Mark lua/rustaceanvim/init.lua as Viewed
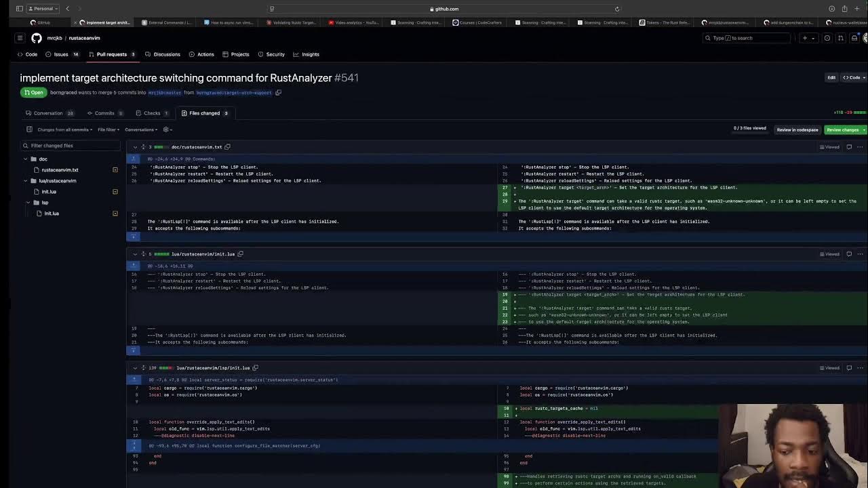Screen dimensions: 868x488 click(x=829, y=253)
